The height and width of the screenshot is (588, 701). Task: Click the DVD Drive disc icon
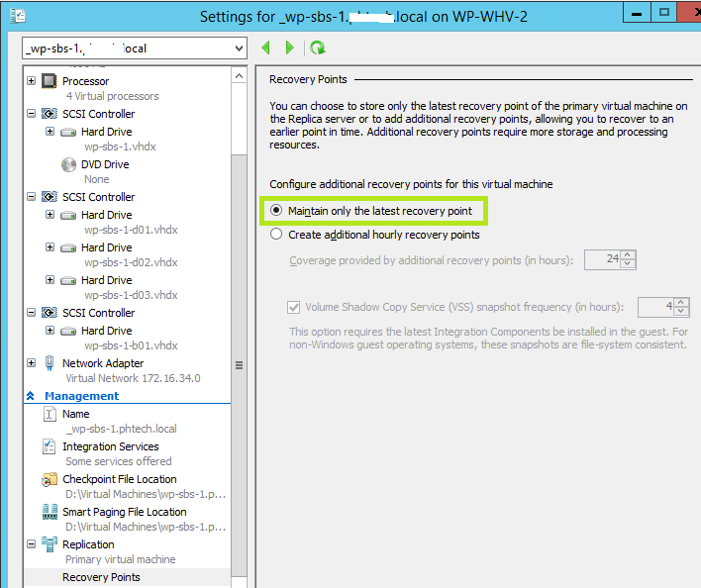point(68,165)
